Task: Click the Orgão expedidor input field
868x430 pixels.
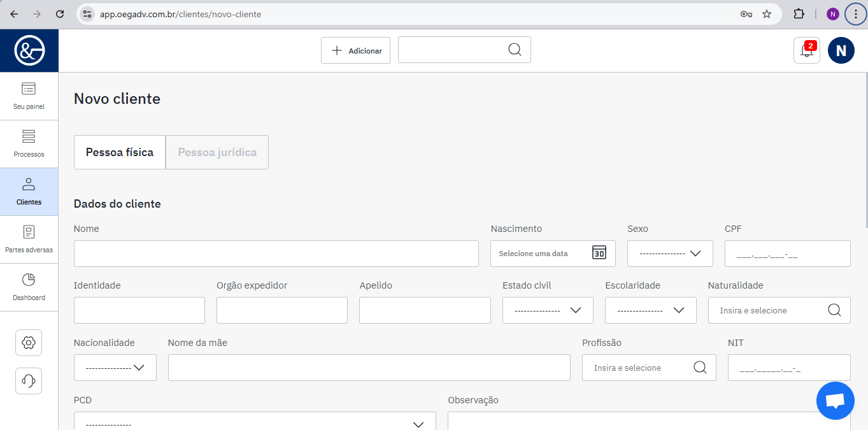Action: tap(282, 310)
